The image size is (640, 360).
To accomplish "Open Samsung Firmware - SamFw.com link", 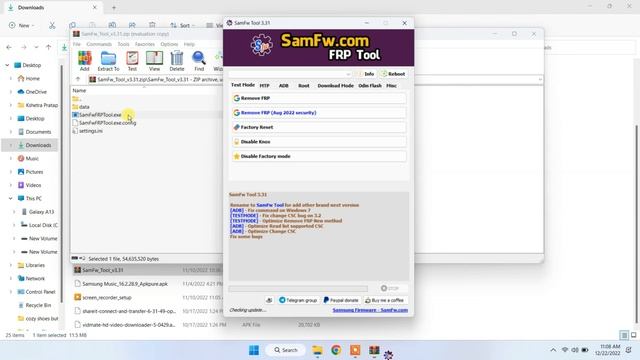I will coord(370,310).
